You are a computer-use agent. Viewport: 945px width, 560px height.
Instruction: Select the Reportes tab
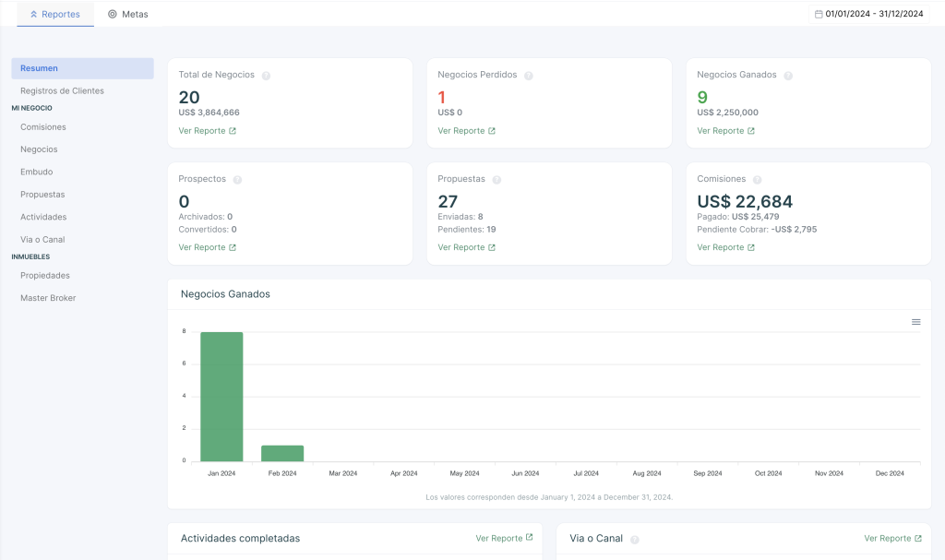click(55, 15)
